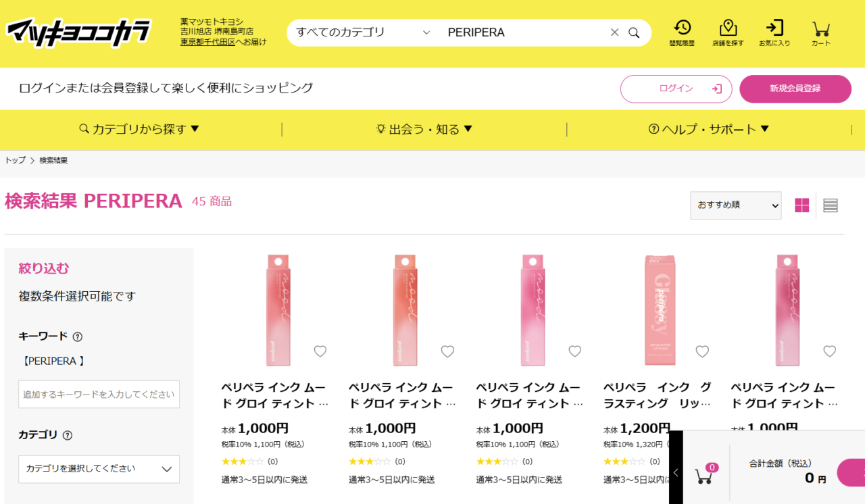Click the magnifier search icon

point(634,32)
